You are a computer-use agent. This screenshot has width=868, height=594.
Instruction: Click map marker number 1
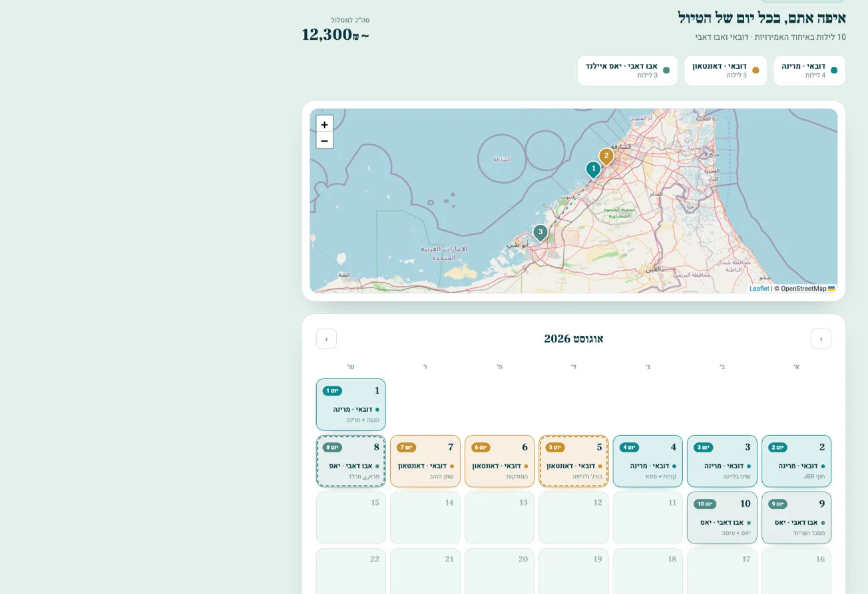pos(593,170)
